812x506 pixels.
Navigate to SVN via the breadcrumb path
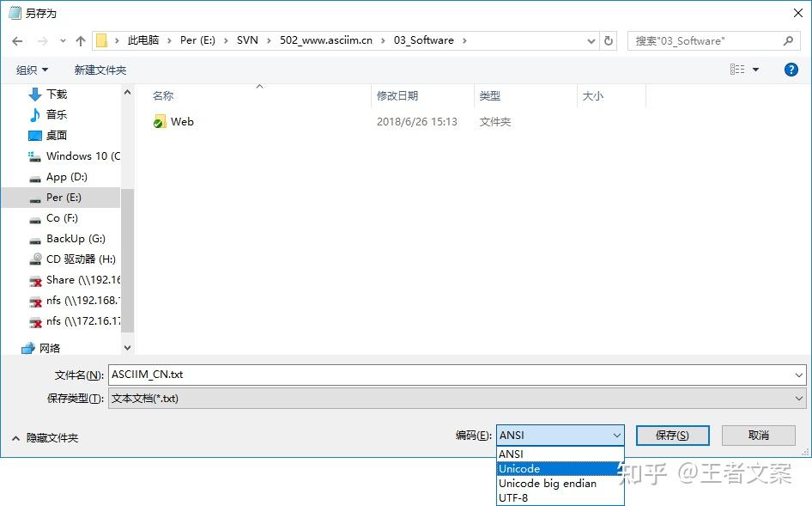click(247, 40)
